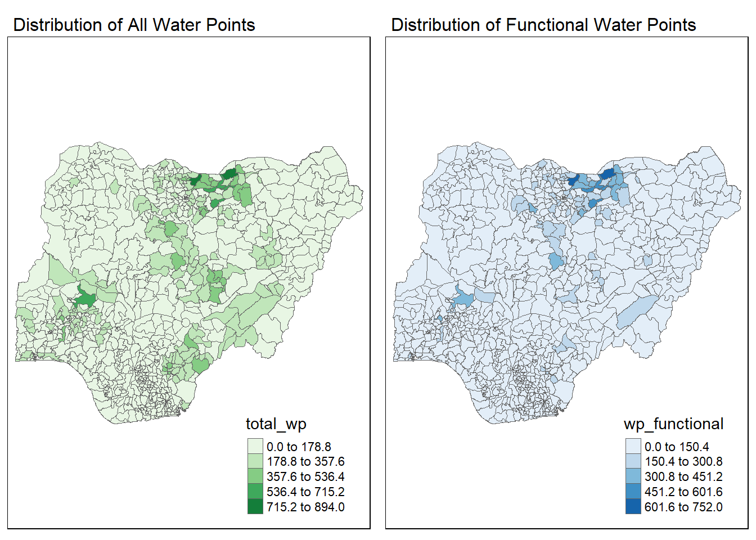Click the 150.4 to 300.8 blue swatch
The image size is (756, 540).
(633, 462)
